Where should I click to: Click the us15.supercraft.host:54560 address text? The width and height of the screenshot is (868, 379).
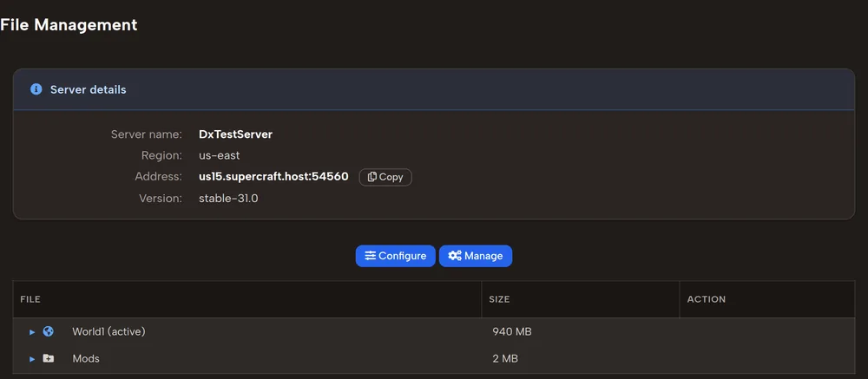(273, 177)
